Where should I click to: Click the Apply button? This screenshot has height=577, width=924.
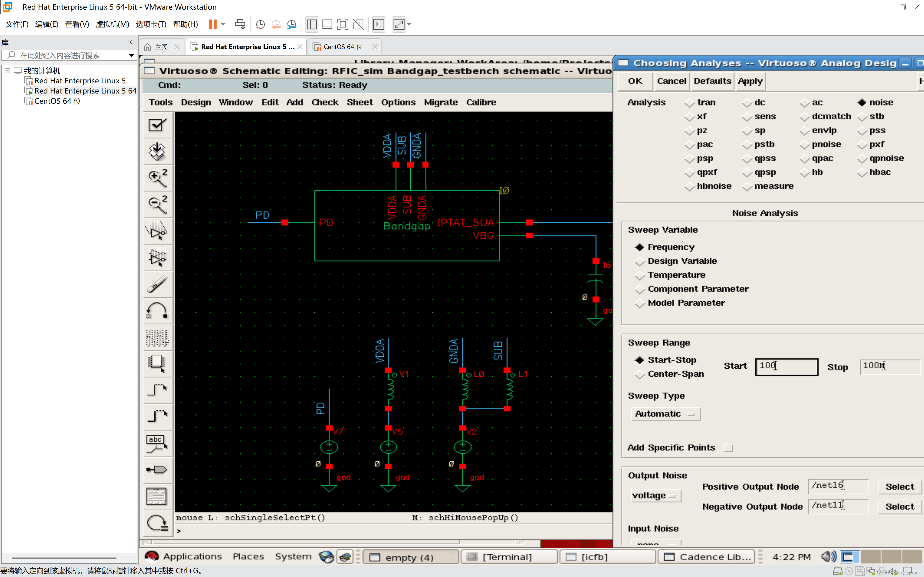click(750, 81)
